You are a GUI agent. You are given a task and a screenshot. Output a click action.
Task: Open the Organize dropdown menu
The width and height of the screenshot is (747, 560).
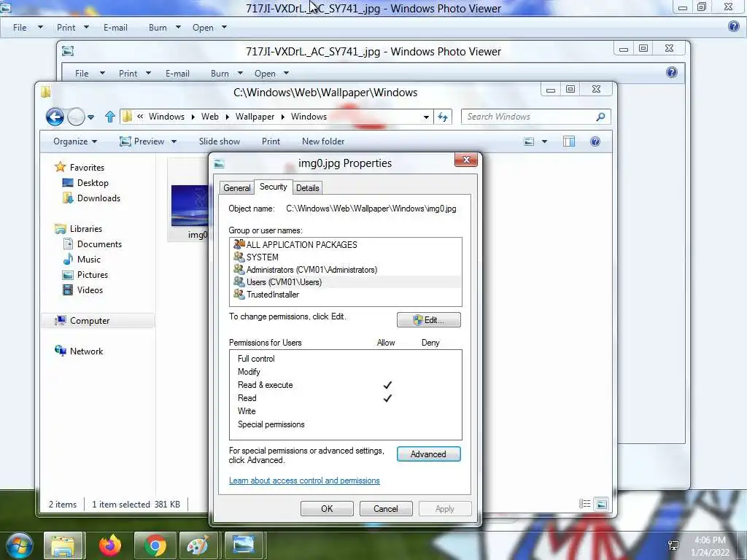click(75, 141)
